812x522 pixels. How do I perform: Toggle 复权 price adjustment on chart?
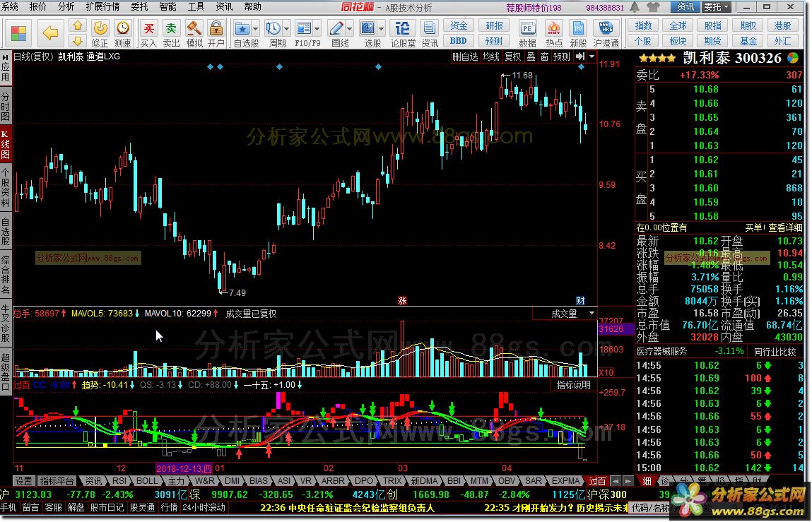pyautogui.click(x=512, y=57)
